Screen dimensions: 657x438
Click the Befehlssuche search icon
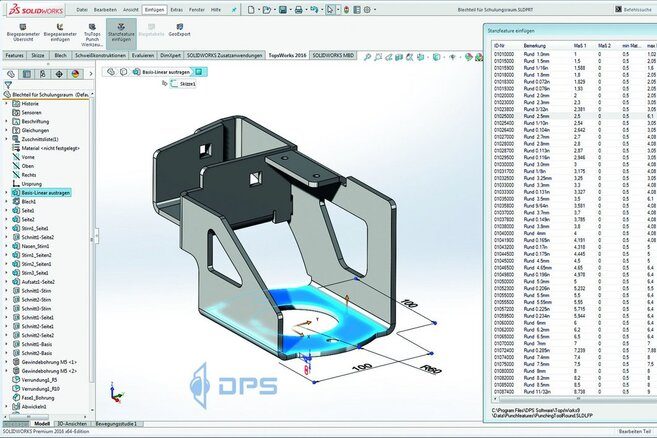[x=618, y=9]
